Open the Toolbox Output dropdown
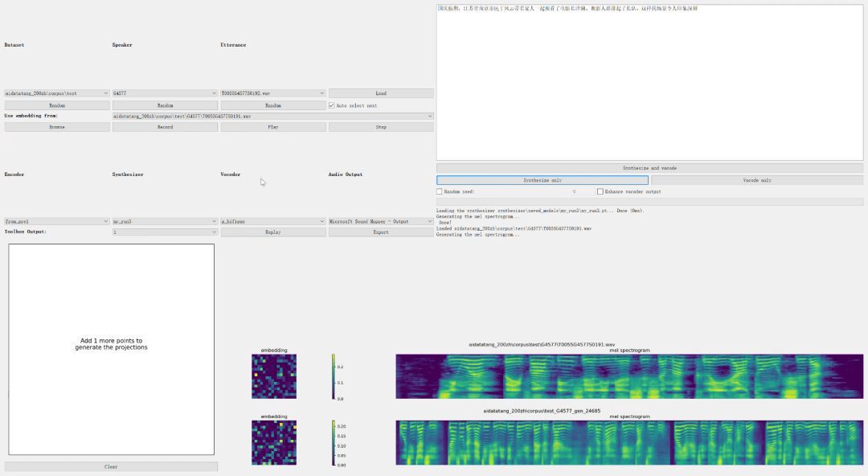The width and height of the screenshot is (868, 476). click(x=165, y=232)
